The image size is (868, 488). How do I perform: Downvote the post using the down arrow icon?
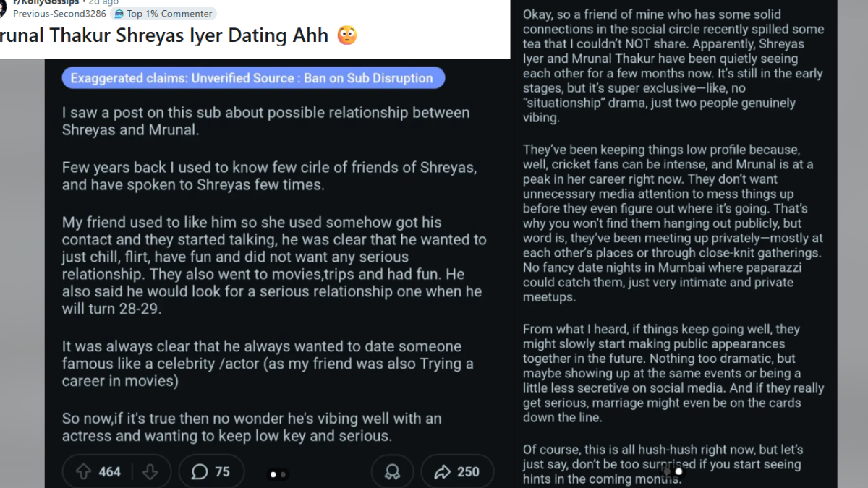tap(151, 471)
